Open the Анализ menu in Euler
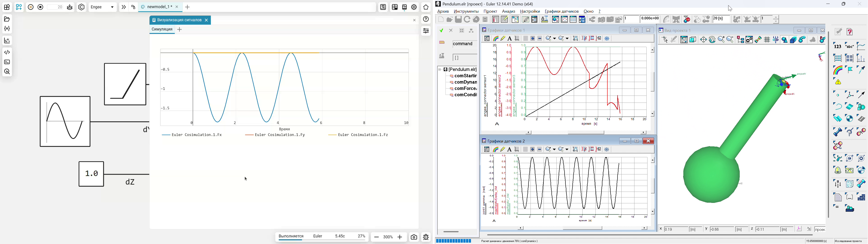This screenshot has width=868, height=244. tap(508, 12)
